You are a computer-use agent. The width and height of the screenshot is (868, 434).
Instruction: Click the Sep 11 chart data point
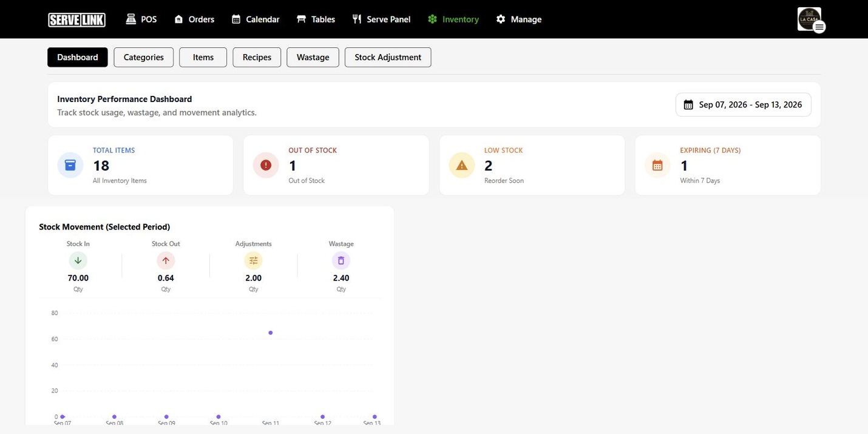[270, 333]
